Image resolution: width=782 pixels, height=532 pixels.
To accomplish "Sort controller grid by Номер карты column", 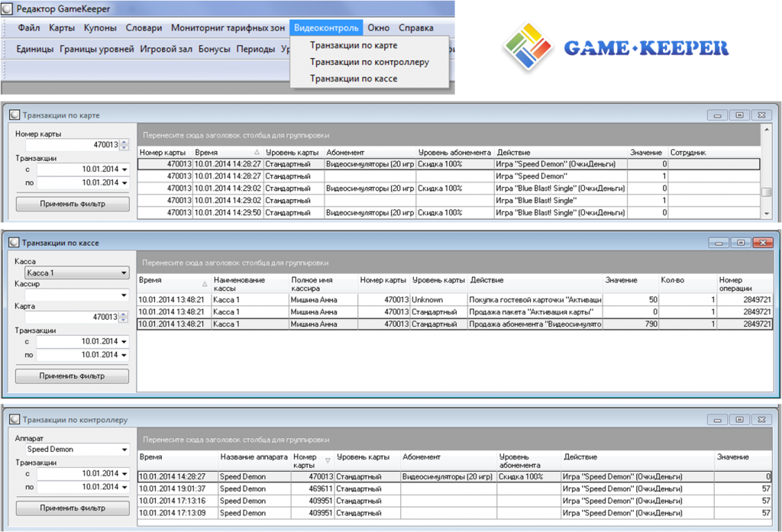I will [x=312, y=461].
